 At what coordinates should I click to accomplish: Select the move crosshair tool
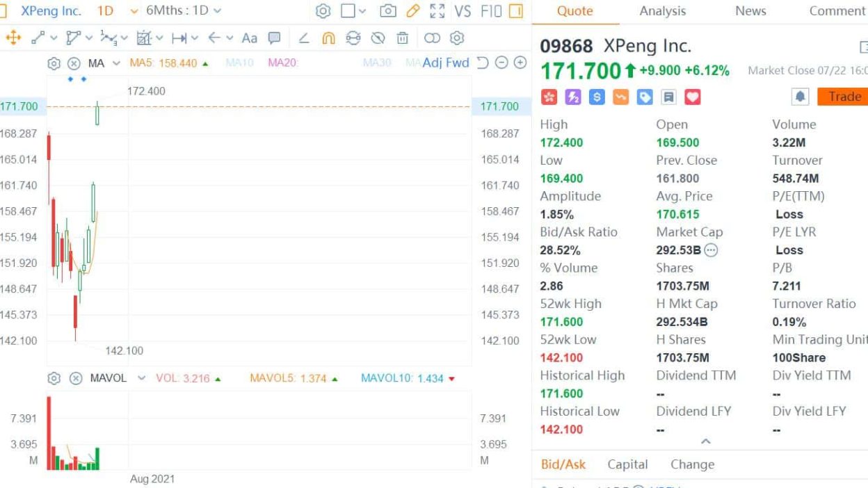pos(13,38)
